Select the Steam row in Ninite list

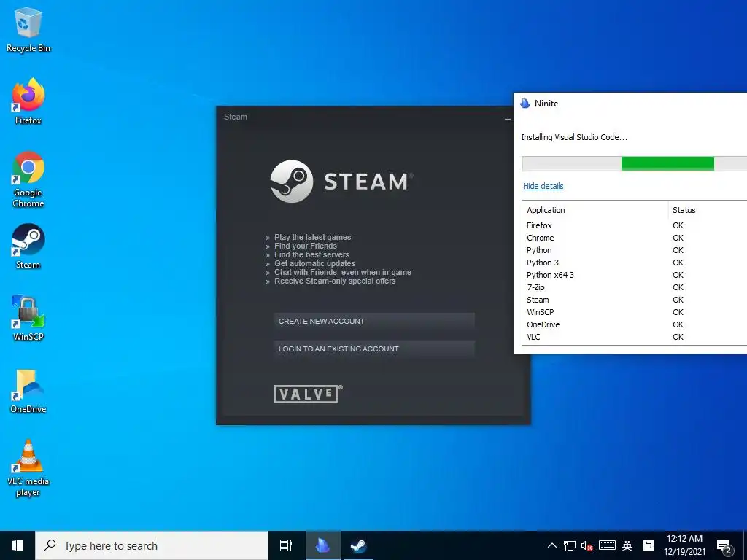[635, 300]
